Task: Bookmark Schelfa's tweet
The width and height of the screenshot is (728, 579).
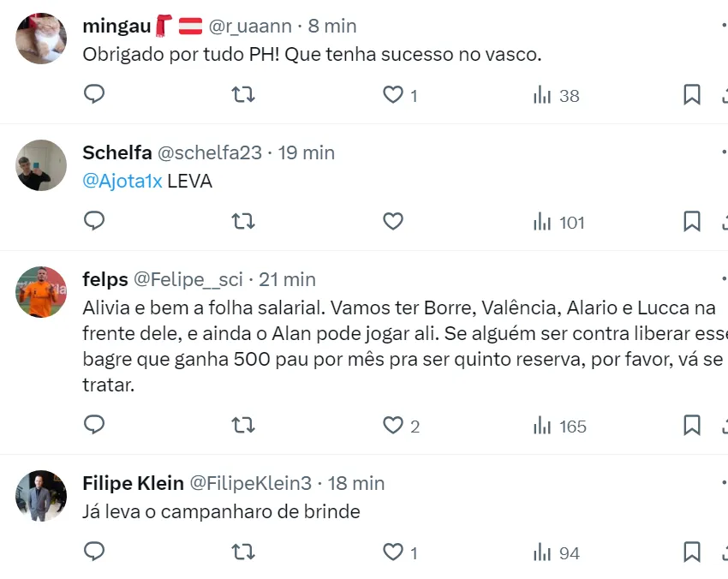Action: (691, 221)
